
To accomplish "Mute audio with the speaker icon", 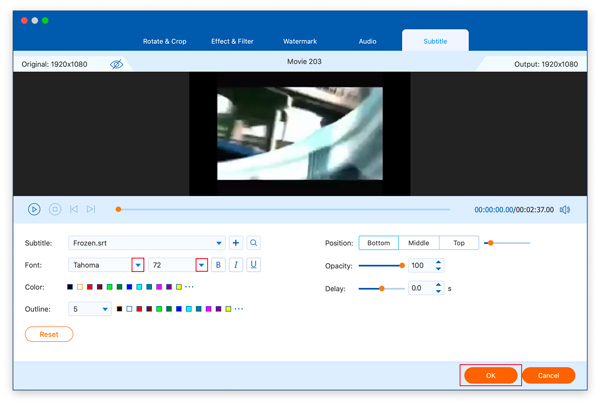I will click(565, 210).
